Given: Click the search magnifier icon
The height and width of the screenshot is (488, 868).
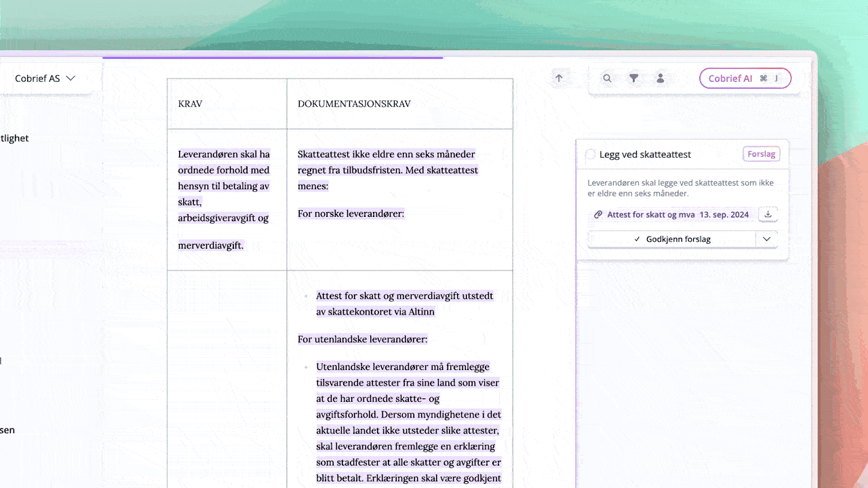Looking at the screenshot, I should click(x=608, y=79).
